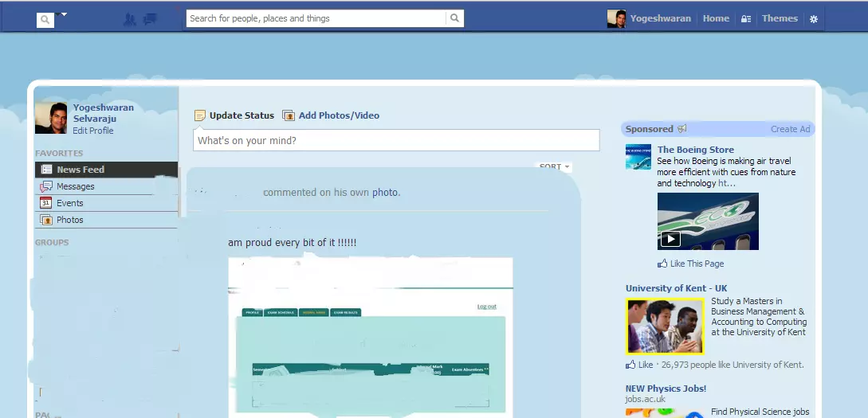868x418 pixels.
Task: Click Like This Page under Boeing ad
Action: coord(697,264)
